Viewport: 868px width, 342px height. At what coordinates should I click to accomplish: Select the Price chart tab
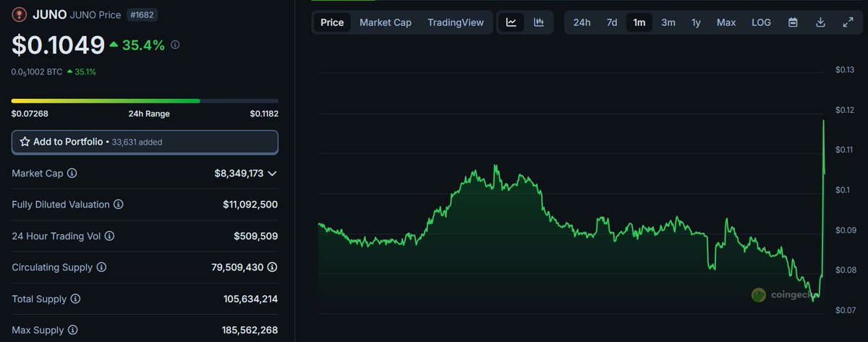332,22
